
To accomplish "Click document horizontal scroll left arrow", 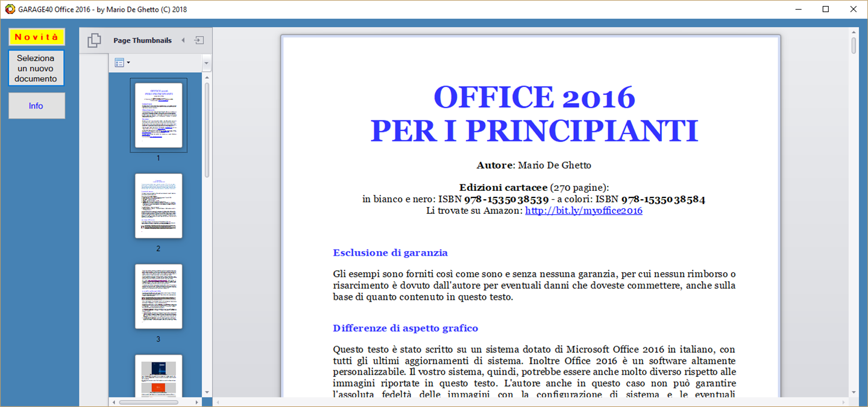I will 218,402.
